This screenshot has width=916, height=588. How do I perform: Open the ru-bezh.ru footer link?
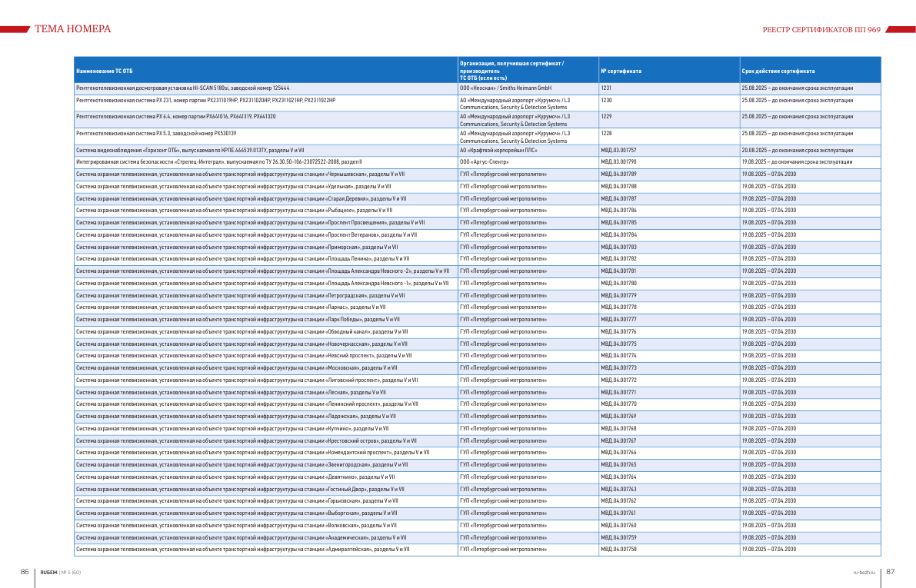click(x=864, y=572)
